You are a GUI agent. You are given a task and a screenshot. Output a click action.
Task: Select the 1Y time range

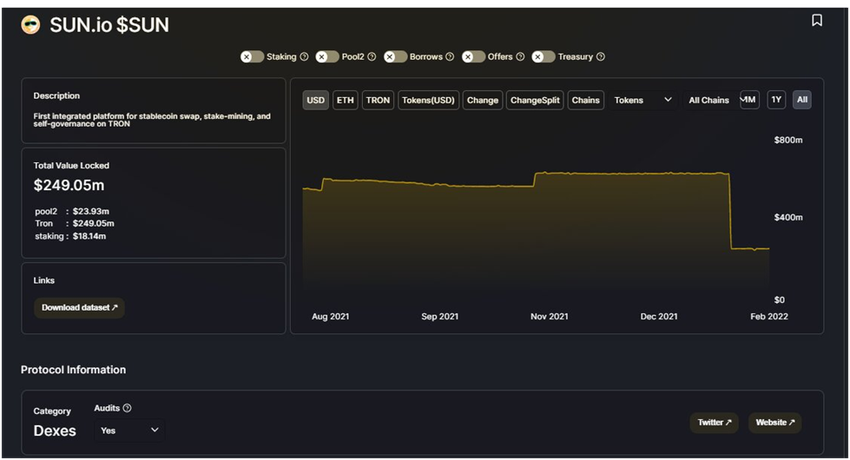(x=776, y=100)
